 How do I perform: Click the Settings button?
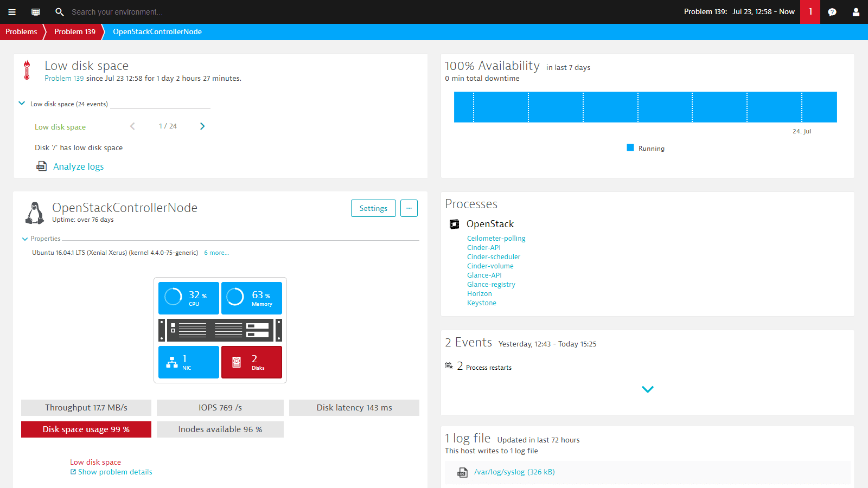point(373,208)
